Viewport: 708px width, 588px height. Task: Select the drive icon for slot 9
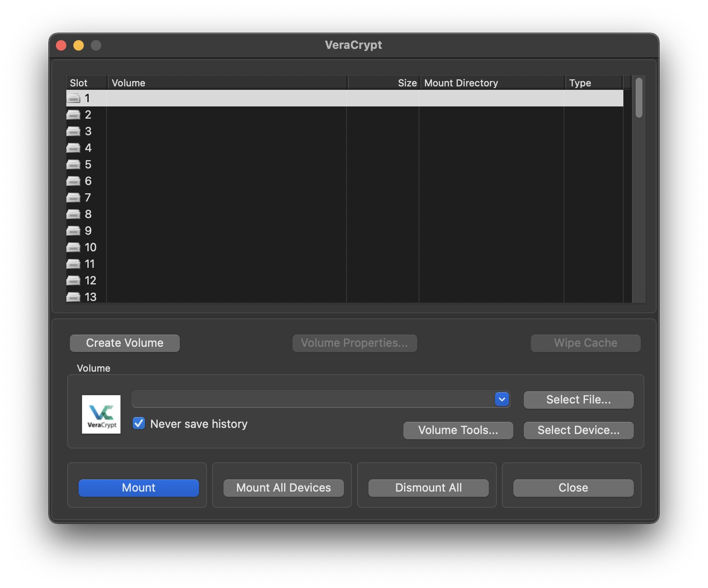(x=73, y=231)
